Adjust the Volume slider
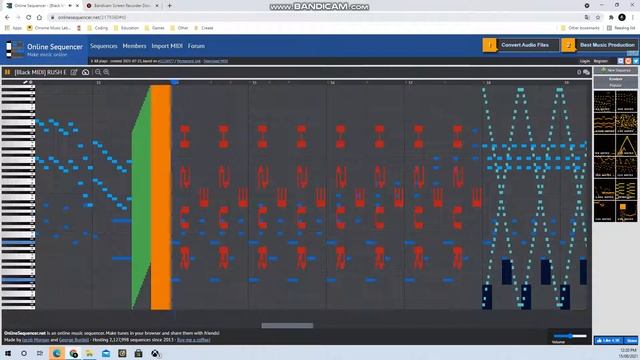Image resolution: width=640 pixels, height=360 pixels. [570, 336]
